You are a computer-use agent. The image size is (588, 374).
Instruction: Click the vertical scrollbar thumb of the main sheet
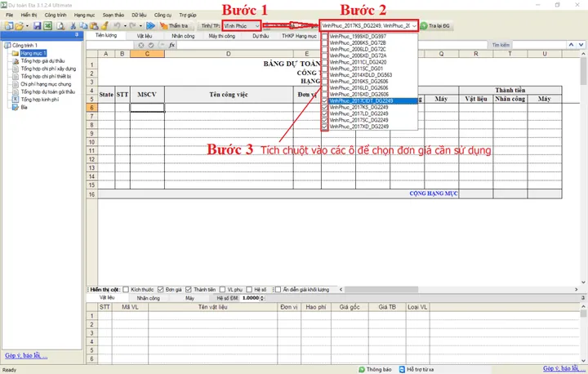pyautogui.click(x=583, y=72)
